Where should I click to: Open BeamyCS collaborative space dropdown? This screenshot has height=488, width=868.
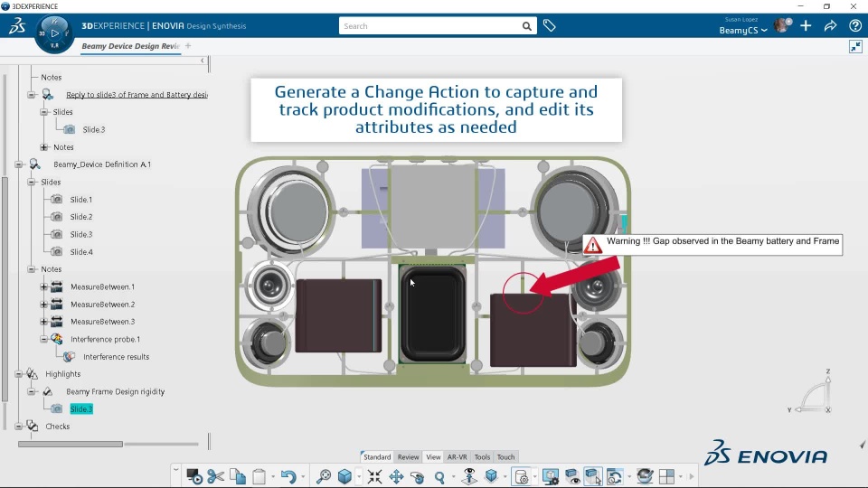click(743, 31)
